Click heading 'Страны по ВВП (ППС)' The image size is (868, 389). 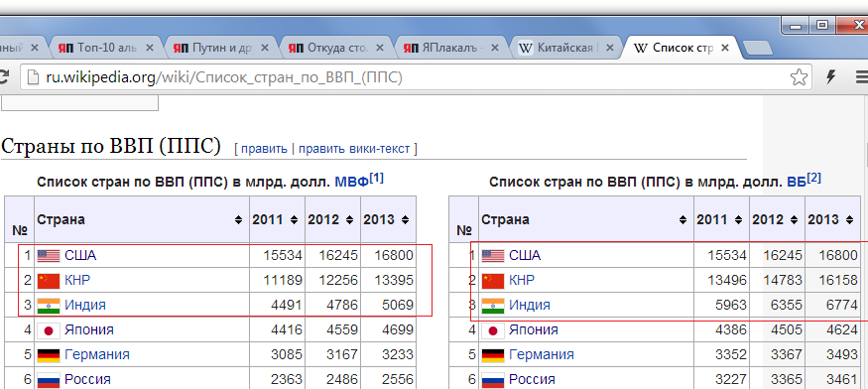click(x=111, y=146)
